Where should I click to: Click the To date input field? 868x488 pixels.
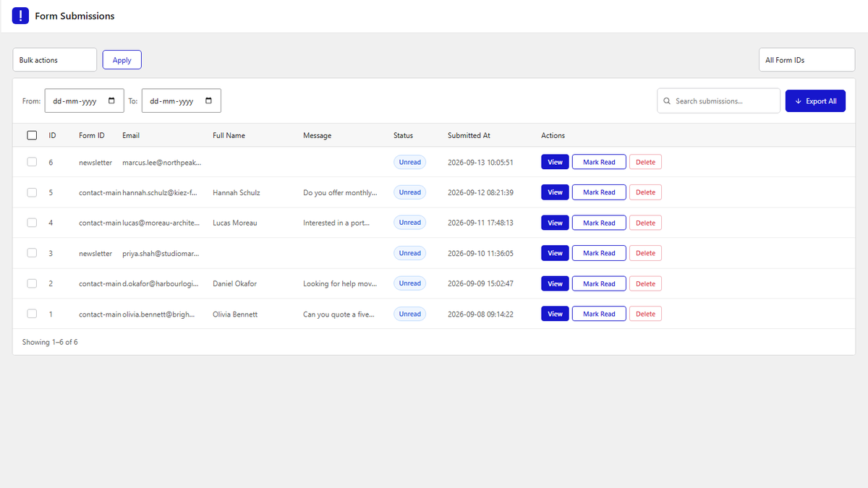tap(181, 101)
